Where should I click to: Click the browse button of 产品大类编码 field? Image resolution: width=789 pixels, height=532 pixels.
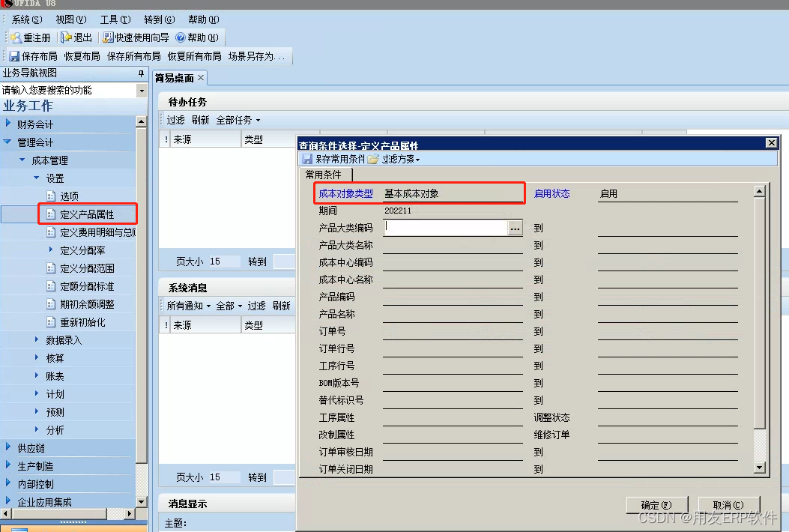click(515, 228)
